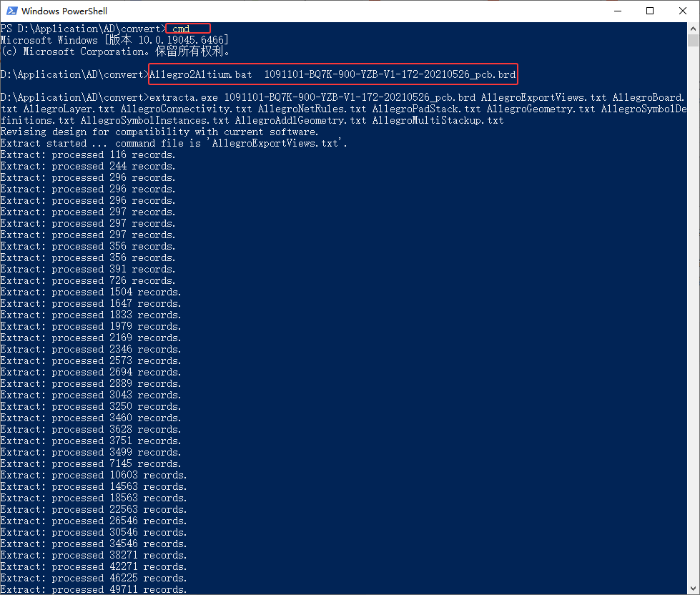
Task: Click the 'processed 2573 records' line
Action: [91, 360]
